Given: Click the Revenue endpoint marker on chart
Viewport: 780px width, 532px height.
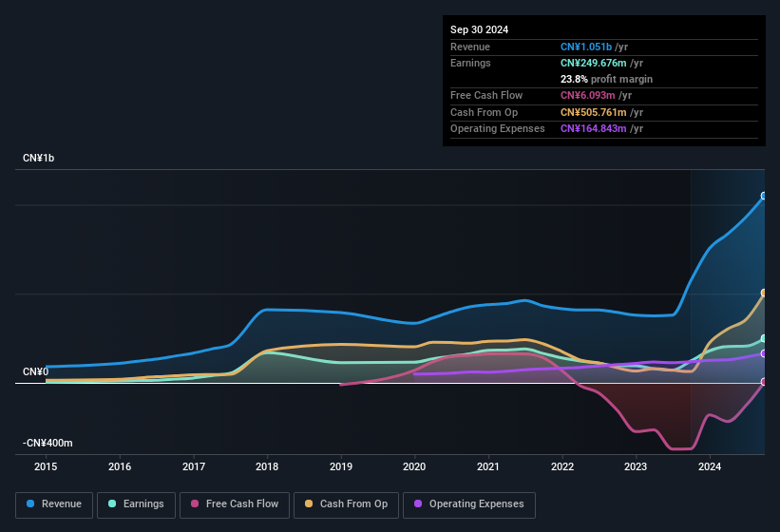Looking at the screenshot, I should (764, 197).
